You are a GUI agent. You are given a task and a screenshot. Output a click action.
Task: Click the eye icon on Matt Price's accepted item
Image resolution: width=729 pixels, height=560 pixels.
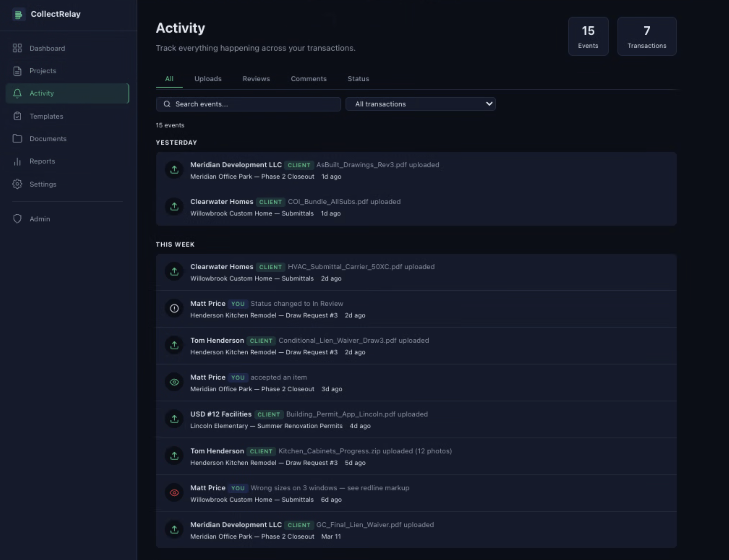[174, 382]
